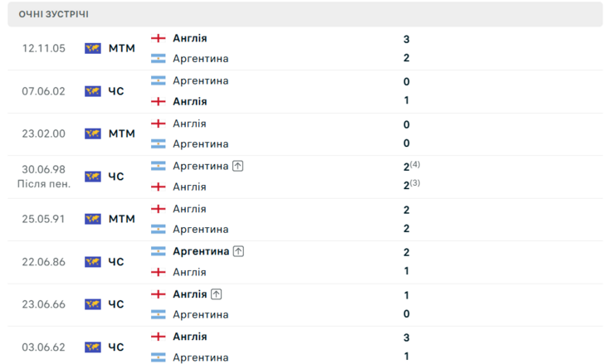Screen dimensions: 610x364
Task: Click advancement arrow icon next to Англія 23.06.66
Action: [217, 294]
